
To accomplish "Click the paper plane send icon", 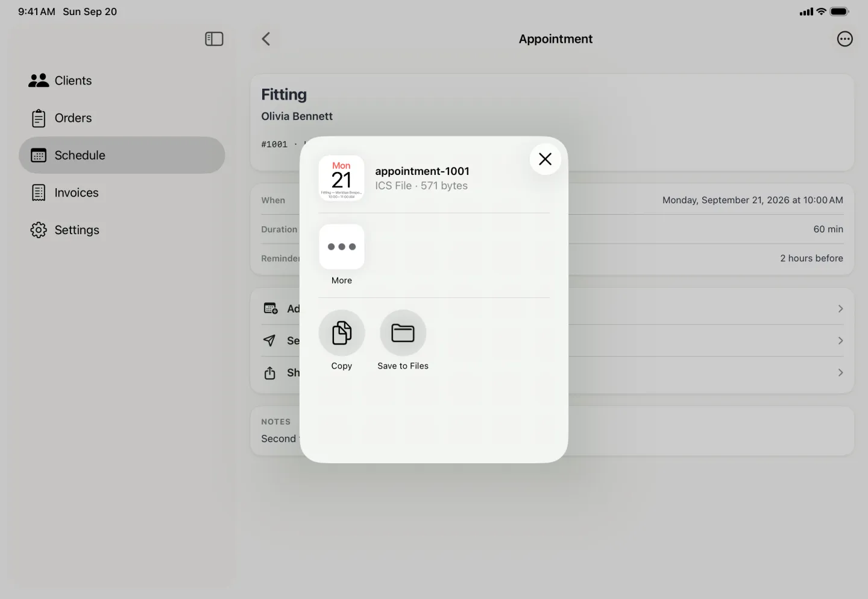I will (270, 341).
